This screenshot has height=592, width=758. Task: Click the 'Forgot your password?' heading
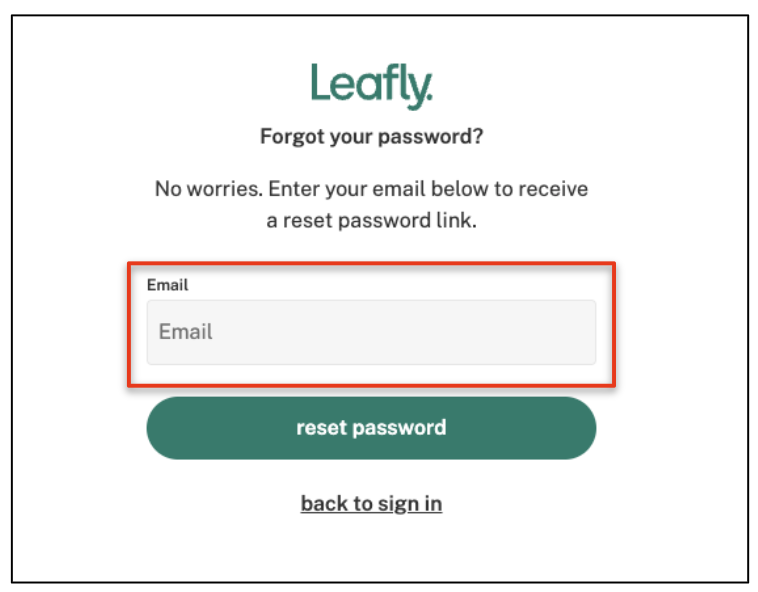point(371,136)
